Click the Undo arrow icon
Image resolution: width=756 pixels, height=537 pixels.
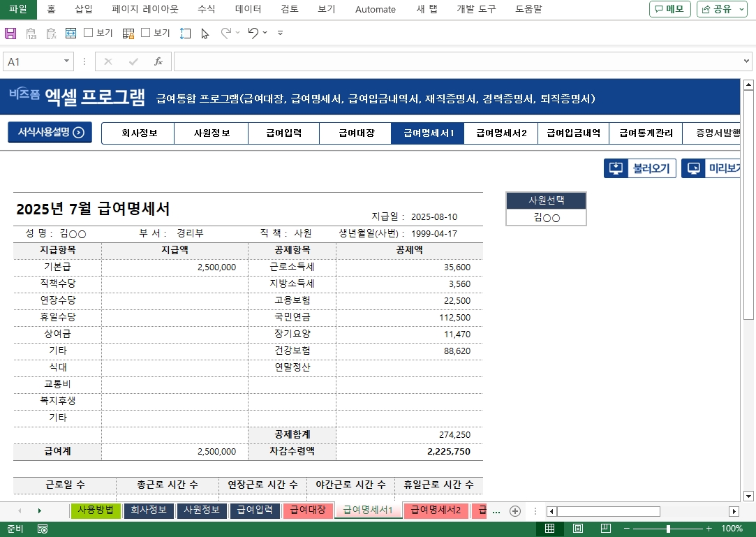click(253, 33)
